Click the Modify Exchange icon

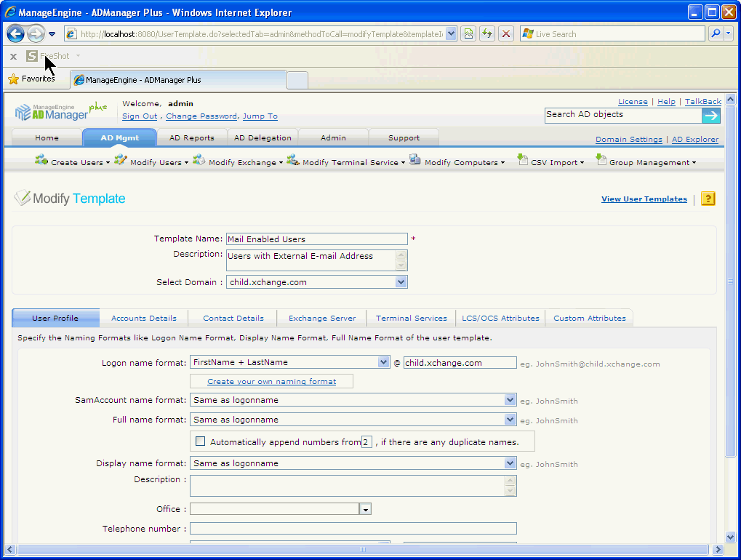pyautogui.click(x=199, y=160)
